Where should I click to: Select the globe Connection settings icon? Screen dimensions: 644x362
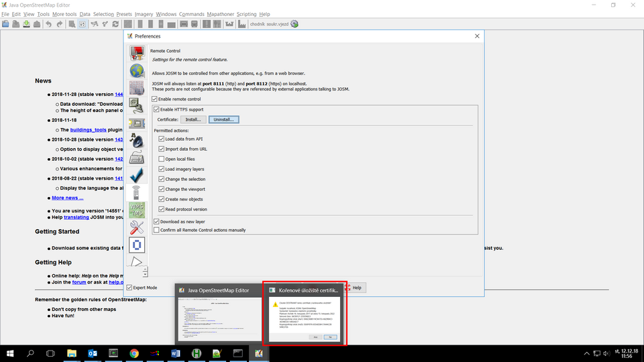coord(137,70)
